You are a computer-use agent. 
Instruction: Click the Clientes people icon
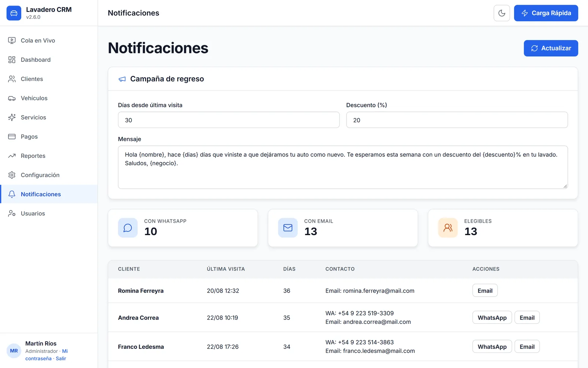tap(12, 79)
